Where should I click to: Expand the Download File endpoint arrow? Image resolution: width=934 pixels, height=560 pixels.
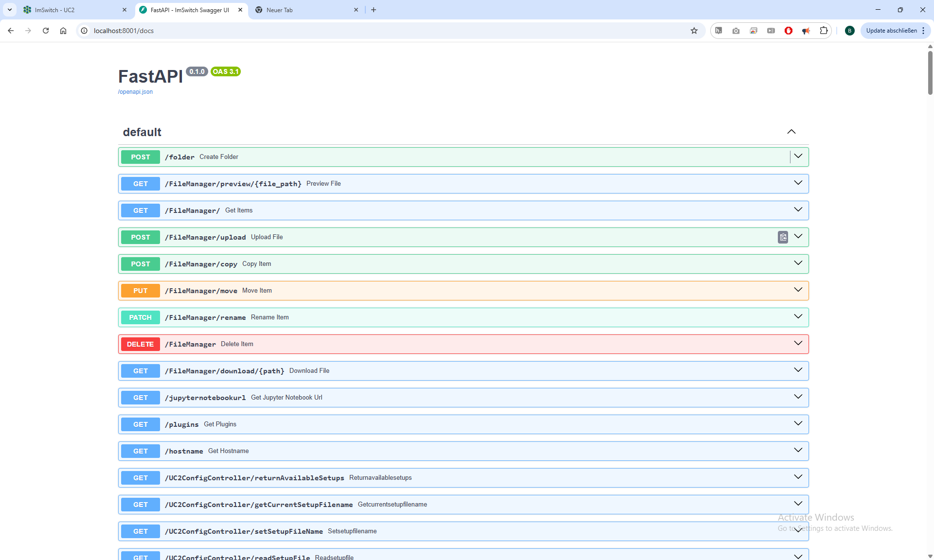pyautogui.click(x=798, y=370)
